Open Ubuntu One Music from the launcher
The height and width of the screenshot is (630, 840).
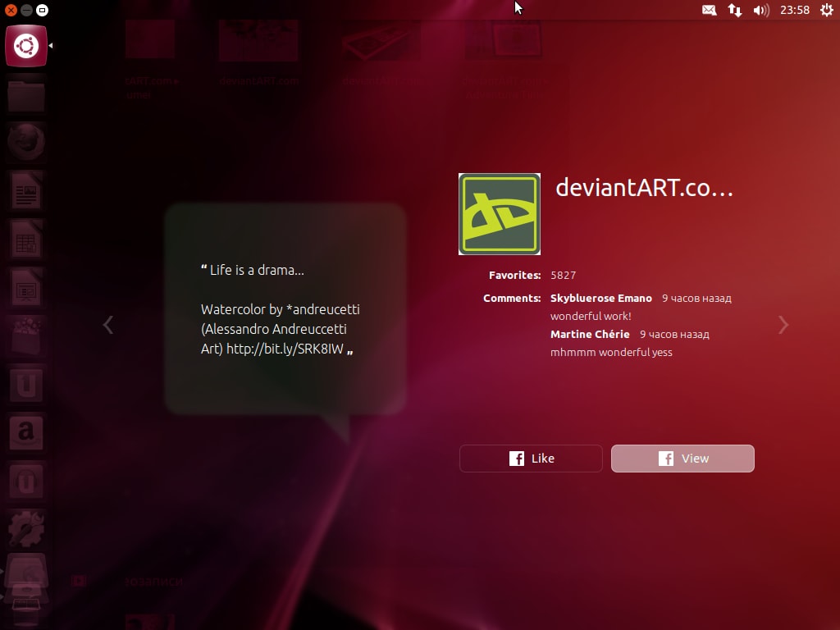coord(25,481)
